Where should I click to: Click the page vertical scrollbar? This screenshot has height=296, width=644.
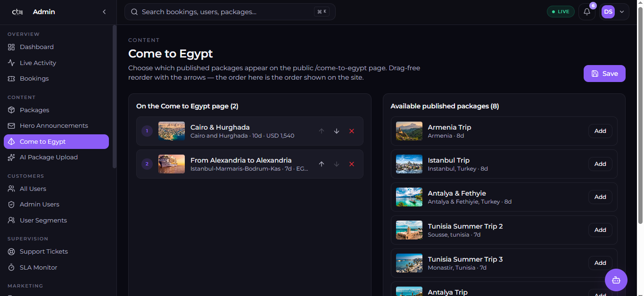pos(640,115)
